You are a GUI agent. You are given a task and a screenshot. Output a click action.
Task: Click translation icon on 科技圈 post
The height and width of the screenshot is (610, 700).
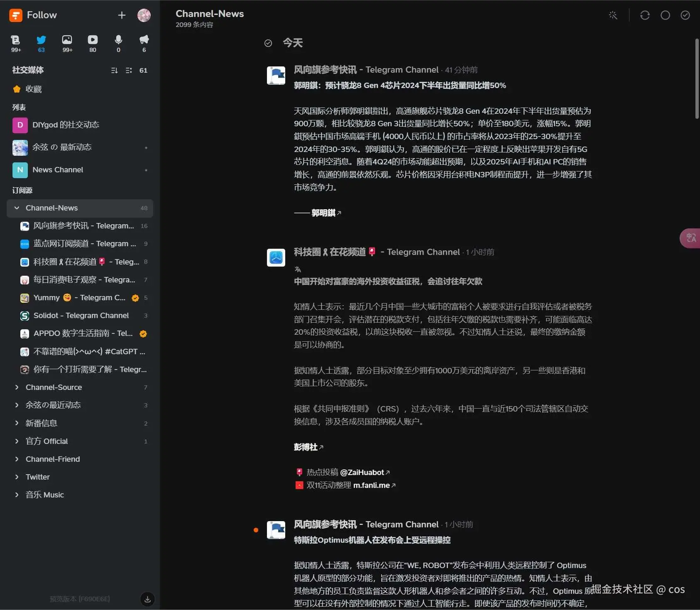298,269
